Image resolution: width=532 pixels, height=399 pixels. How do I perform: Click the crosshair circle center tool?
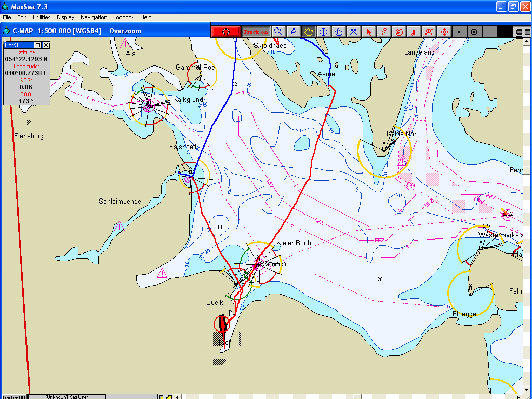(323, 32)
